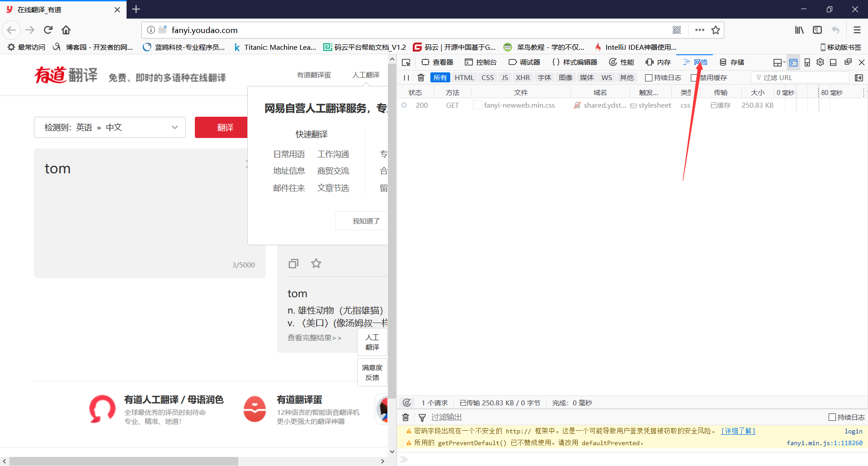Copy translation result icon
The image size is (868, 466).
(293, 263)
